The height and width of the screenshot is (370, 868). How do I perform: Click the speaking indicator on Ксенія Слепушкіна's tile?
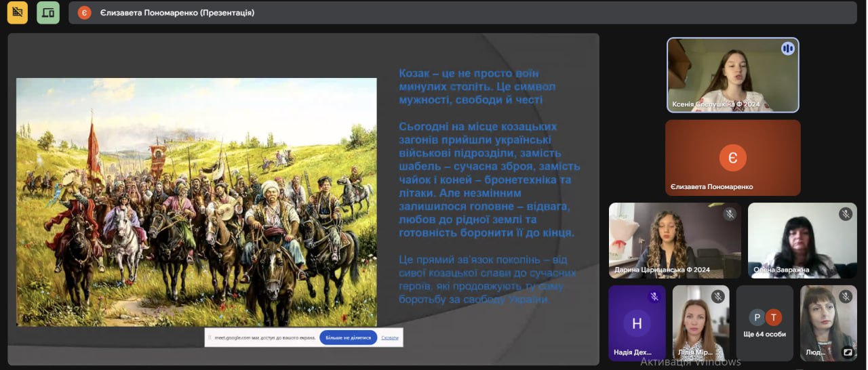pyautogui.click(x=787, y=48)
